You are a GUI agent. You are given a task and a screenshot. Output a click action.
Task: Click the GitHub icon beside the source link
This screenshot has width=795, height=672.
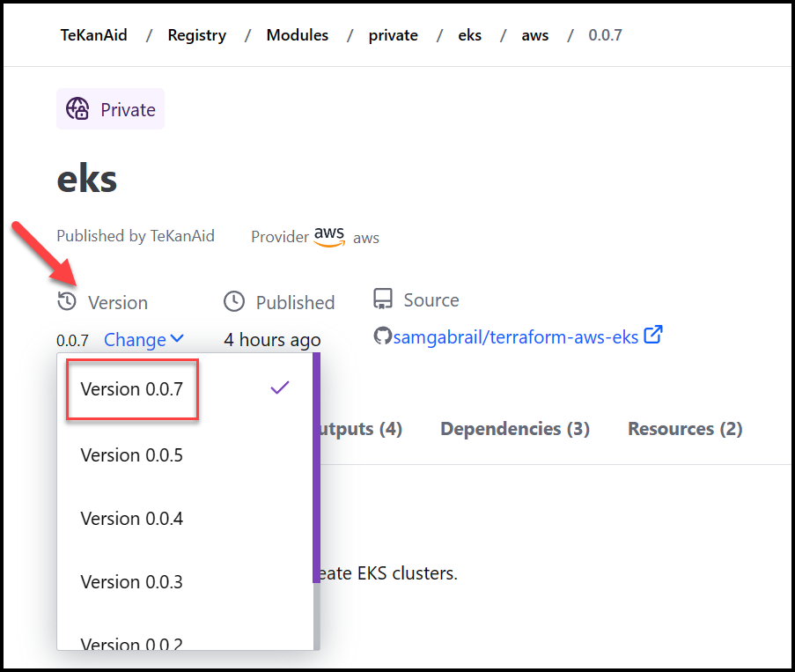(381, 335)
